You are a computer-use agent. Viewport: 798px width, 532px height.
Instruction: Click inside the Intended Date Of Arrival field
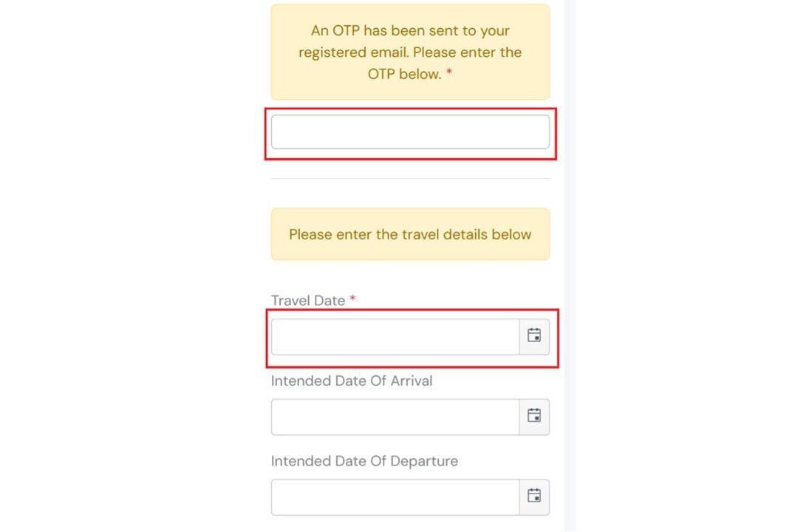coord(395,417)
